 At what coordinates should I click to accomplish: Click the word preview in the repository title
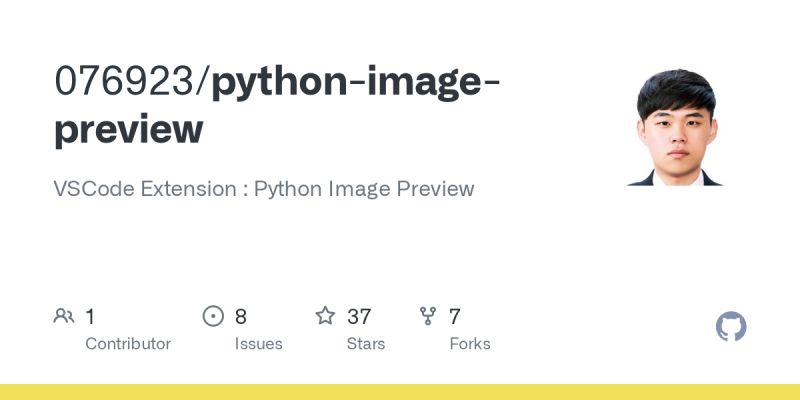[x=129, y=130]
